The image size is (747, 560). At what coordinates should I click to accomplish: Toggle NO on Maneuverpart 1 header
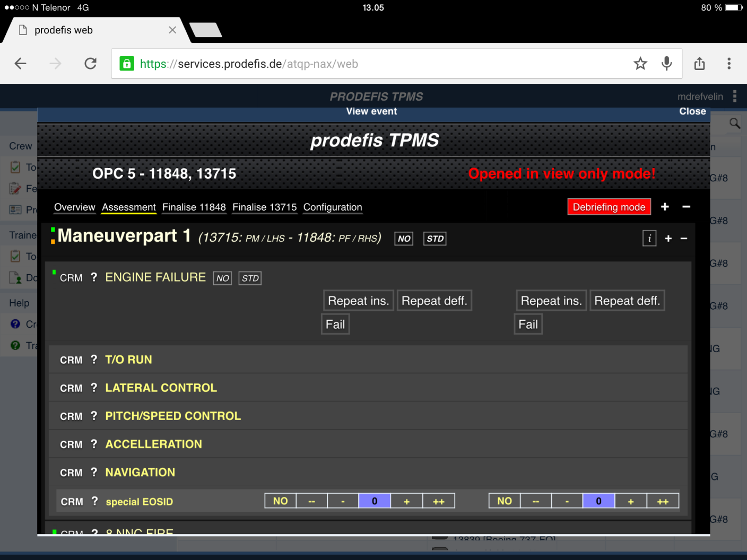click(404, 239)
